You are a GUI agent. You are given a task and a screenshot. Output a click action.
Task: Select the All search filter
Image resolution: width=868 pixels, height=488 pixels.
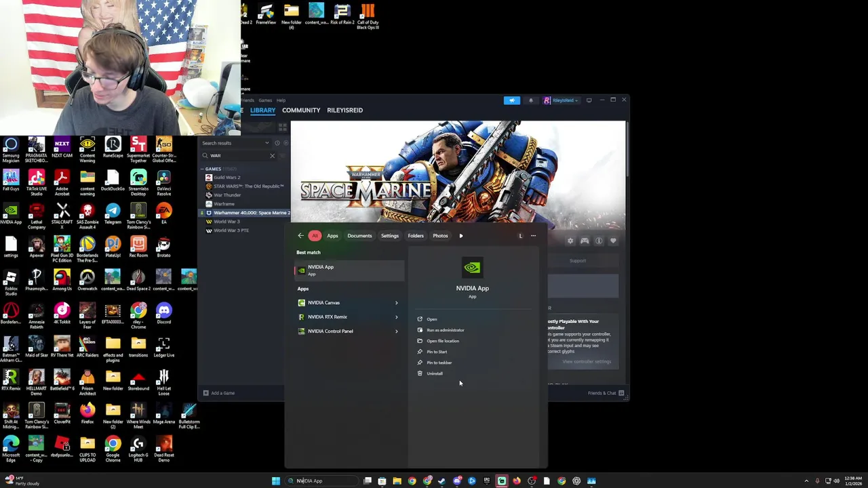click(x=315, y=236)
